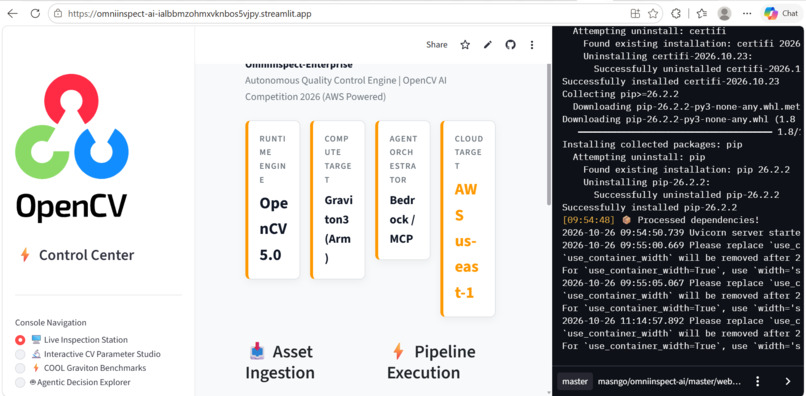Select Interactive CV Parameter Studio option
The image size is (806, 396).
pos(88,354)
